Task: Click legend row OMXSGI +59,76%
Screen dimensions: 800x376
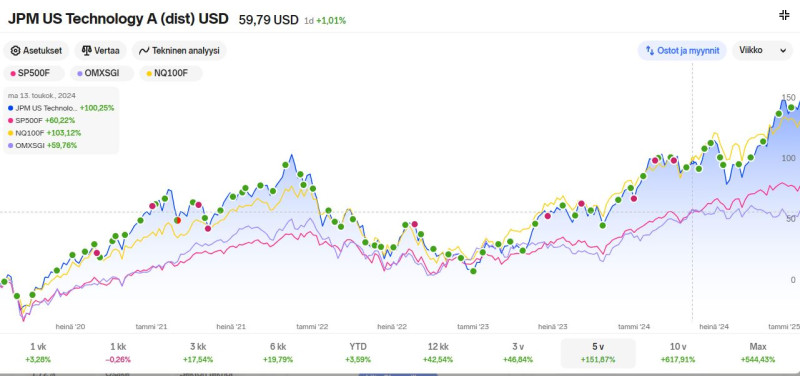Action: 43,145
